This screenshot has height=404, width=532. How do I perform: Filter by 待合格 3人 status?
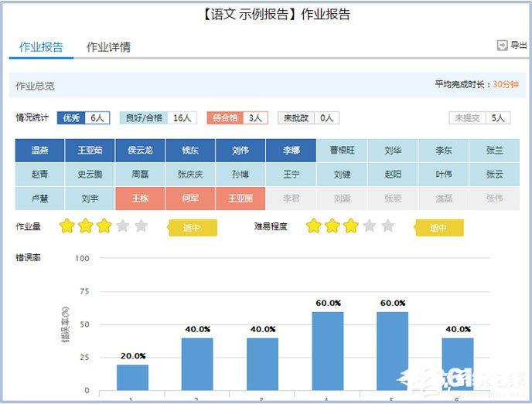237,117
